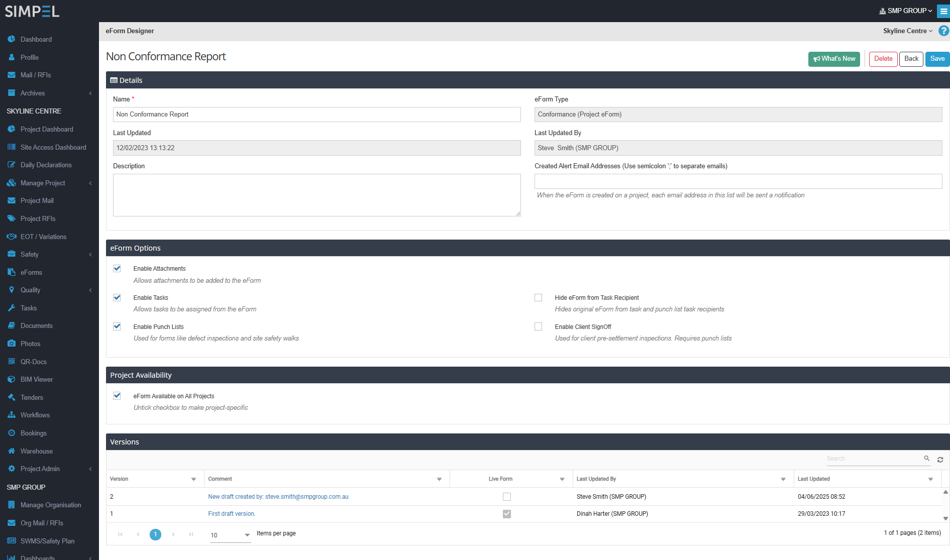Image resolution: width=950 pixels, height=560 pixels.
Task: Click the Back button
Action: coord(911,59)
